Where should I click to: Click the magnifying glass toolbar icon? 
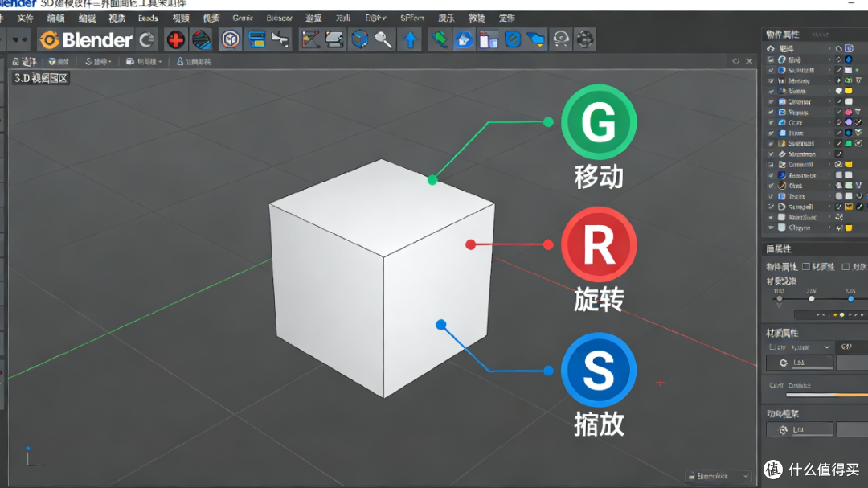click(x=383, y=40)
